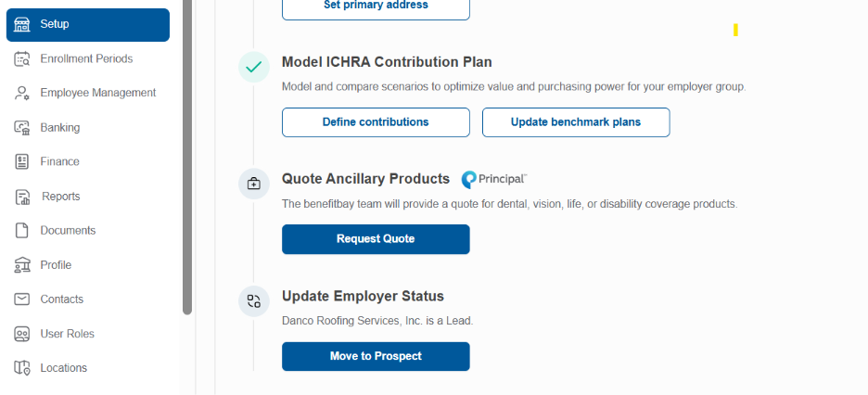Click the green checkmark step icon
The height and width of the screenshot is (395, 868).
pos(253,67)
